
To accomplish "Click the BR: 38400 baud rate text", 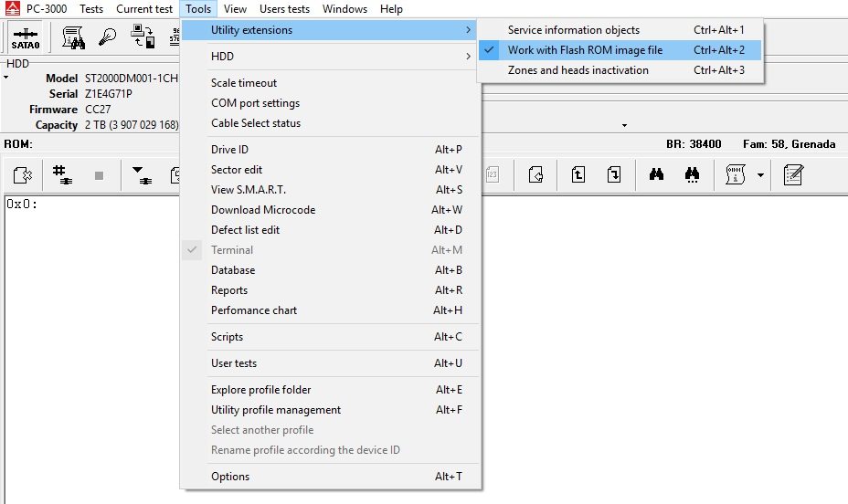I will click(x=694, y=144).
